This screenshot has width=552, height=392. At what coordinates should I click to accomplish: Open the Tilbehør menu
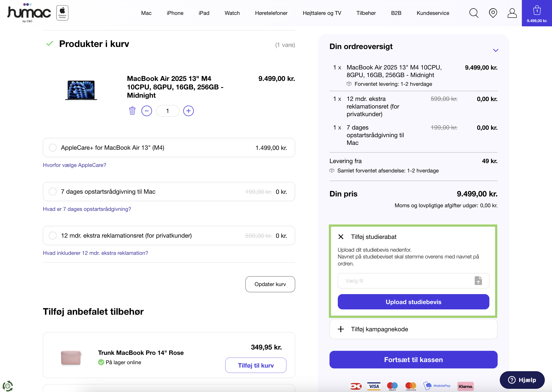366,13
